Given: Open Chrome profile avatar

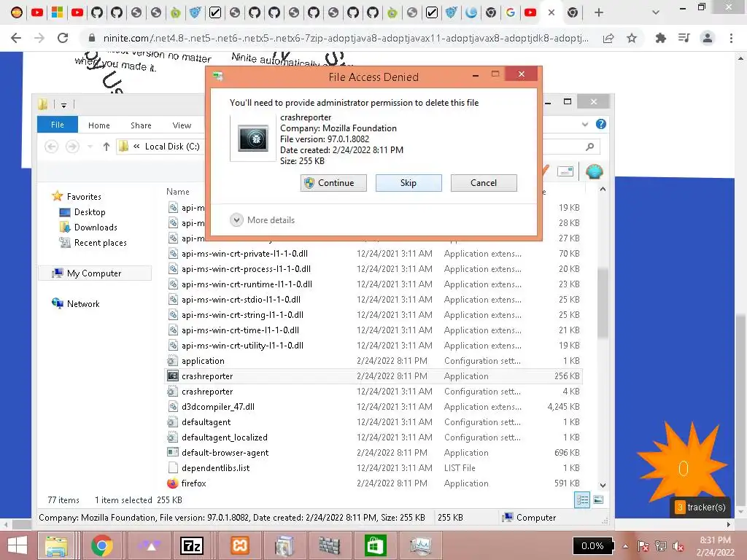Looking at the screenshot, I should point(708,38).
